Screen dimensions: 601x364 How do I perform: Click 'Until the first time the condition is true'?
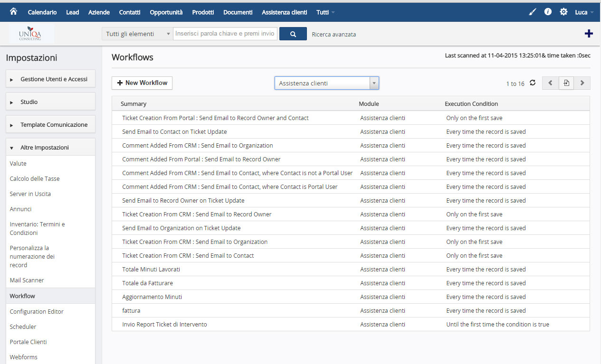point(497,325)
